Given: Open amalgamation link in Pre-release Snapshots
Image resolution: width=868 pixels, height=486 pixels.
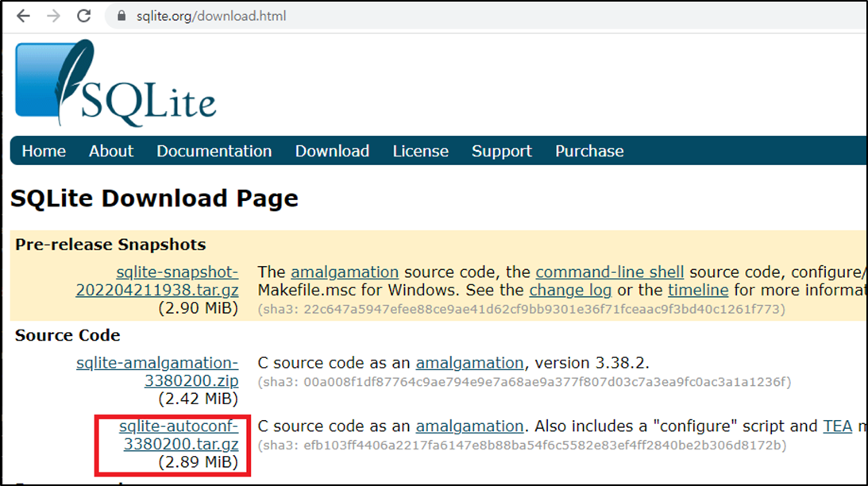Looking at the screenshot, I should pyautogui.click(x=345, y=272).
